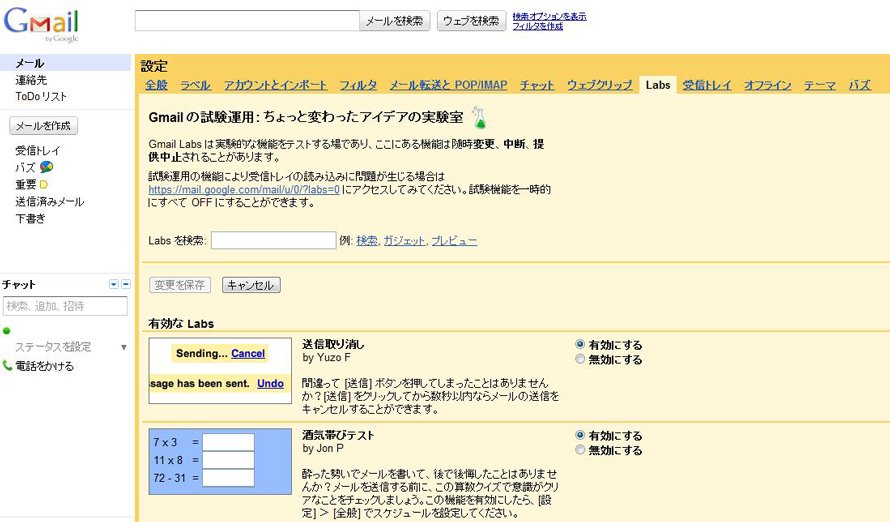Open 検索オプションを表示 link
This screenshot has height=522, width=890.
[549, 16]
